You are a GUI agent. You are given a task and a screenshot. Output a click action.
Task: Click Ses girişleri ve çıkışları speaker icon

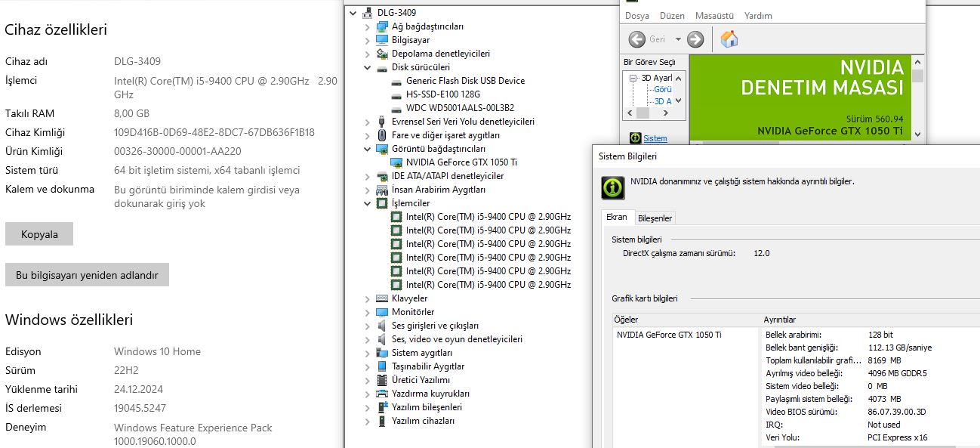(x=382, y=326)
